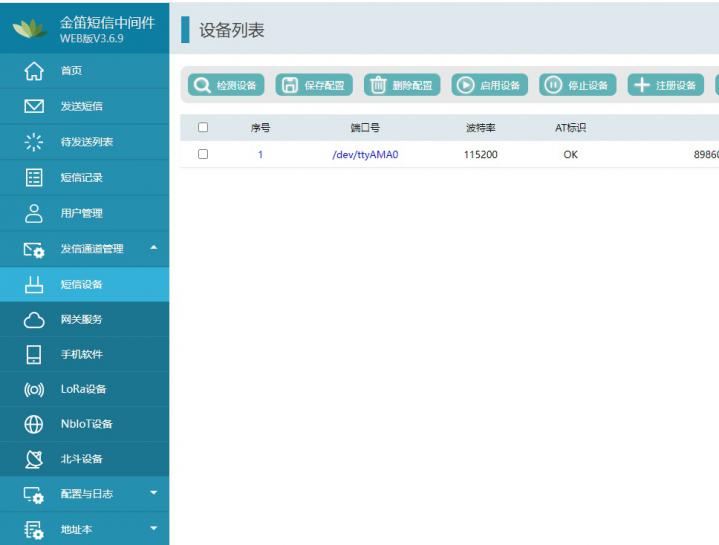Click the OK status cell

coord(570,154)
